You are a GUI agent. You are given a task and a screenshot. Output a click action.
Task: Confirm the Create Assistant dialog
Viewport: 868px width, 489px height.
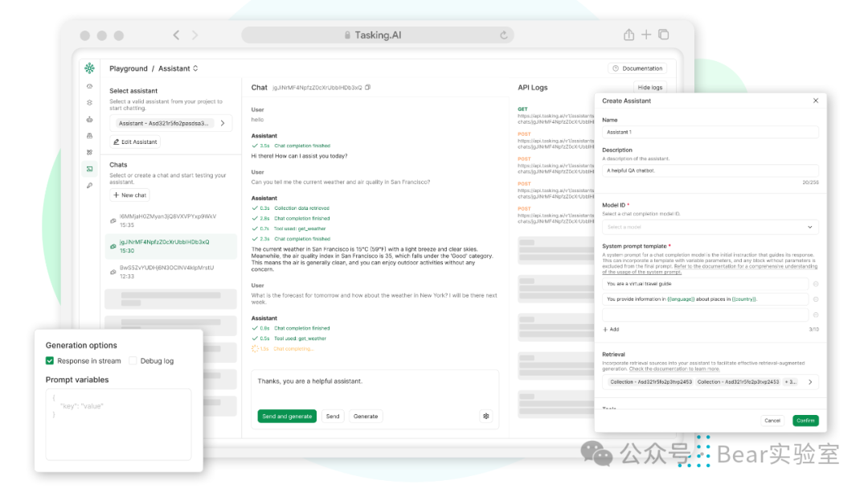coord(805,421)
